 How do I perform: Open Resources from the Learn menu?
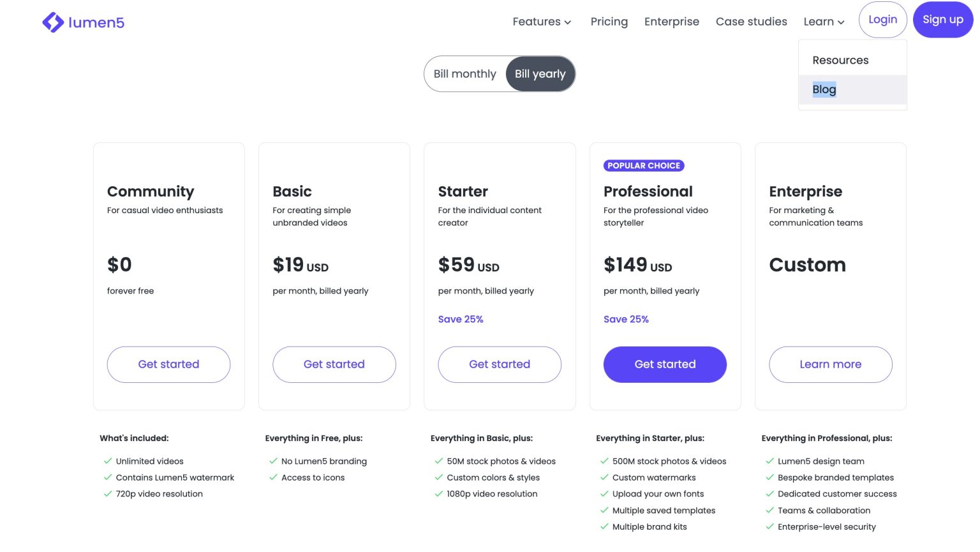[840, 60]
